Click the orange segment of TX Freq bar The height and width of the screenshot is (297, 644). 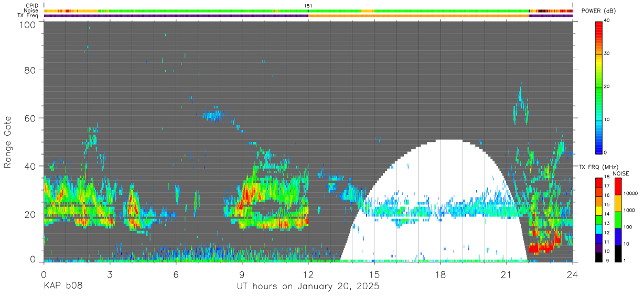(x=418, y=16)
